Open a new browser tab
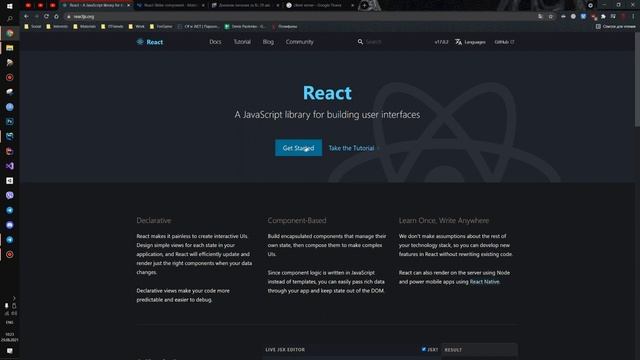 [364, 5]
